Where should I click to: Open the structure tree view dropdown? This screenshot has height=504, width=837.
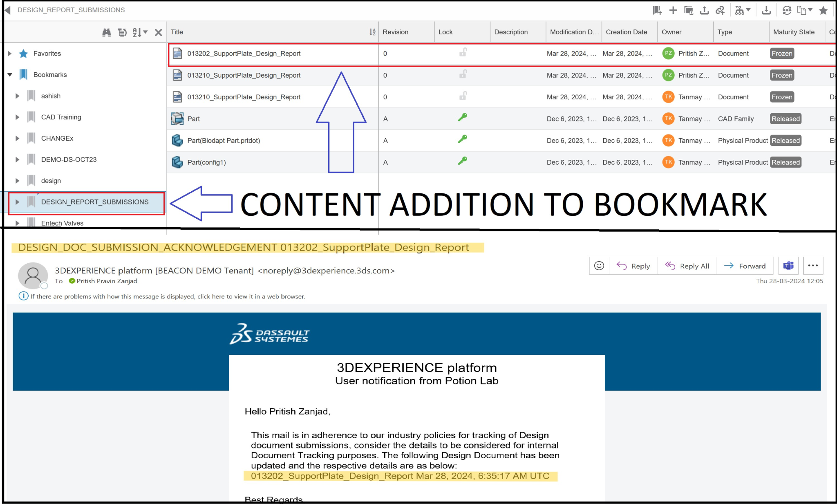point(743,10)
